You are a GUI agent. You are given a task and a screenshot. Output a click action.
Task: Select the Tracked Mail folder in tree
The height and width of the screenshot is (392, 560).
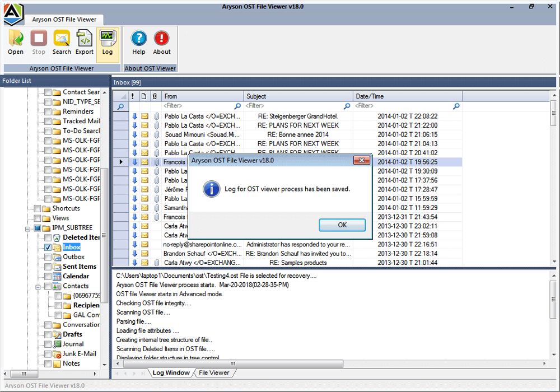pyautogui.click(x=81, y=121)
